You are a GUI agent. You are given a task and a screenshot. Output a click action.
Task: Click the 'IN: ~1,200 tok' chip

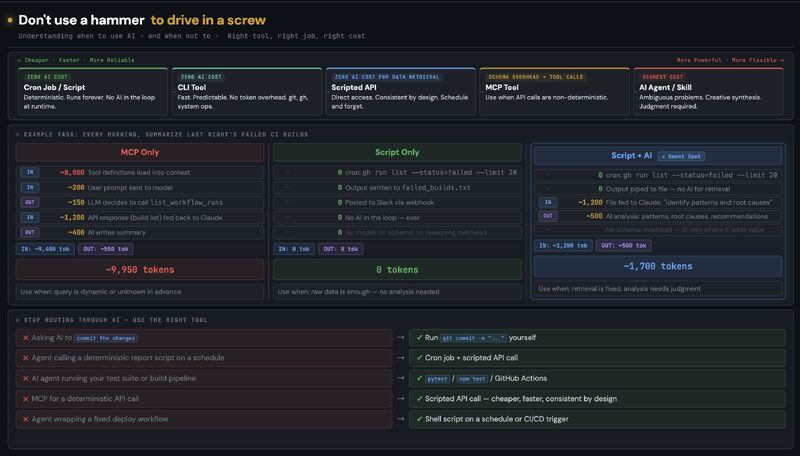563,245
